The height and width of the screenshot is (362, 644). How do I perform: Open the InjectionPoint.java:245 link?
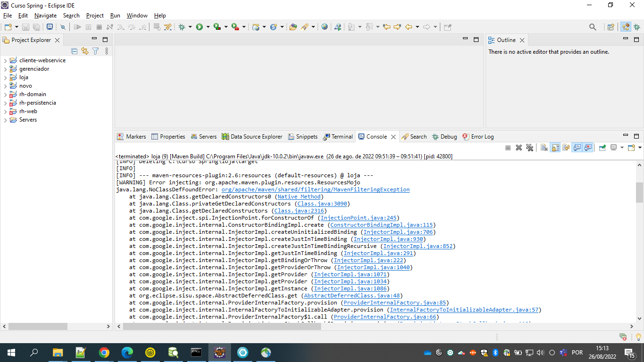point(358,218)
